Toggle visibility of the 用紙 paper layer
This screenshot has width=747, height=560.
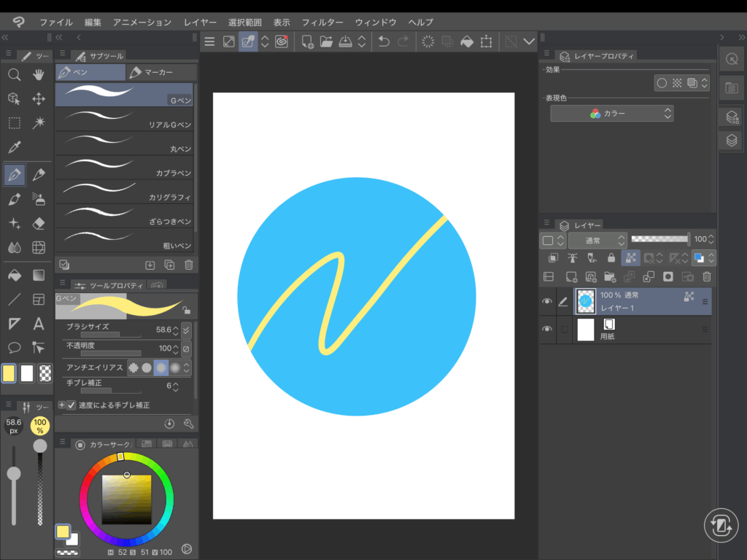pos(547,330)
